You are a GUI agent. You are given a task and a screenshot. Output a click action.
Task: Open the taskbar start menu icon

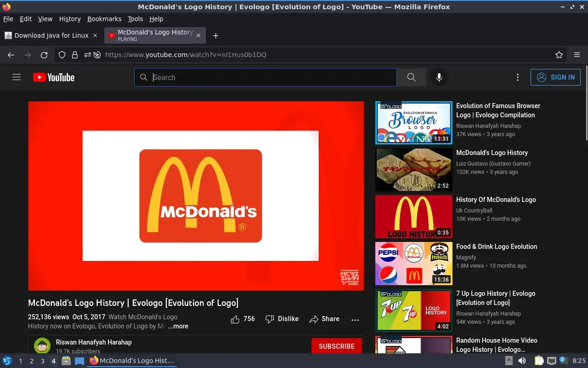pos(7,361)
